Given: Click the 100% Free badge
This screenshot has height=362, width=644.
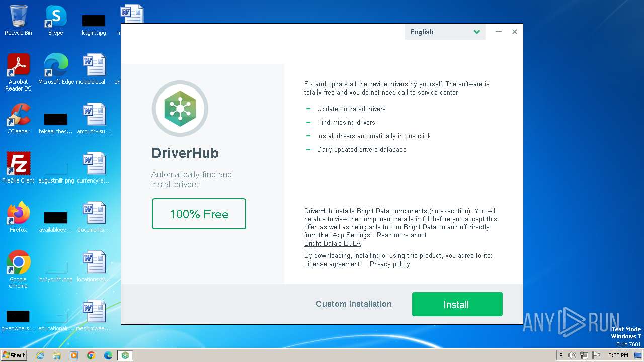Looking at the screenshot, I should pyautogui.click(x=199, y=214).
